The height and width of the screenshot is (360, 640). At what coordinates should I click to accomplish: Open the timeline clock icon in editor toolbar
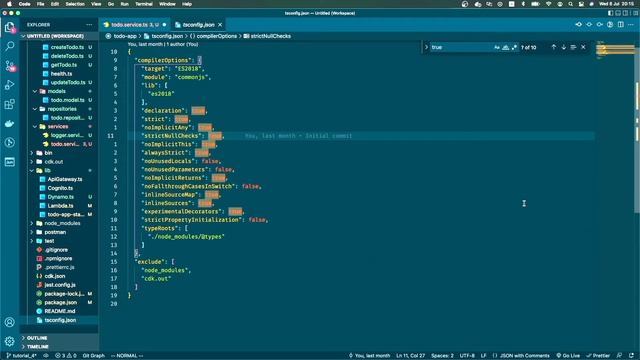(x=610, y=24)
